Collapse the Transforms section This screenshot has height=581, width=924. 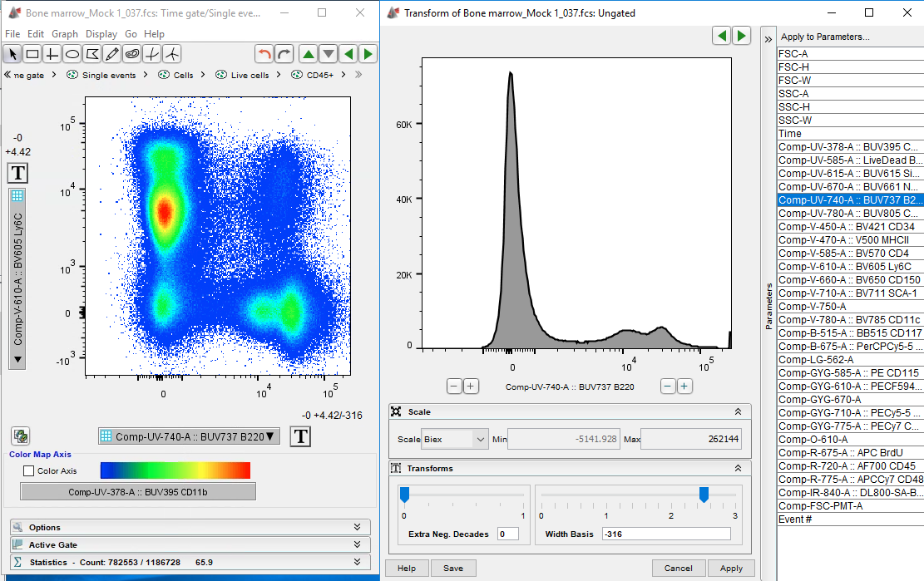click(737, 469)
